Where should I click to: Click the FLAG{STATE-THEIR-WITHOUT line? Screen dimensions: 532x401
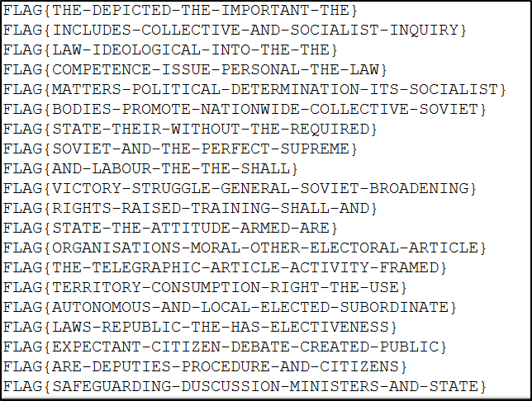[190, 129]
